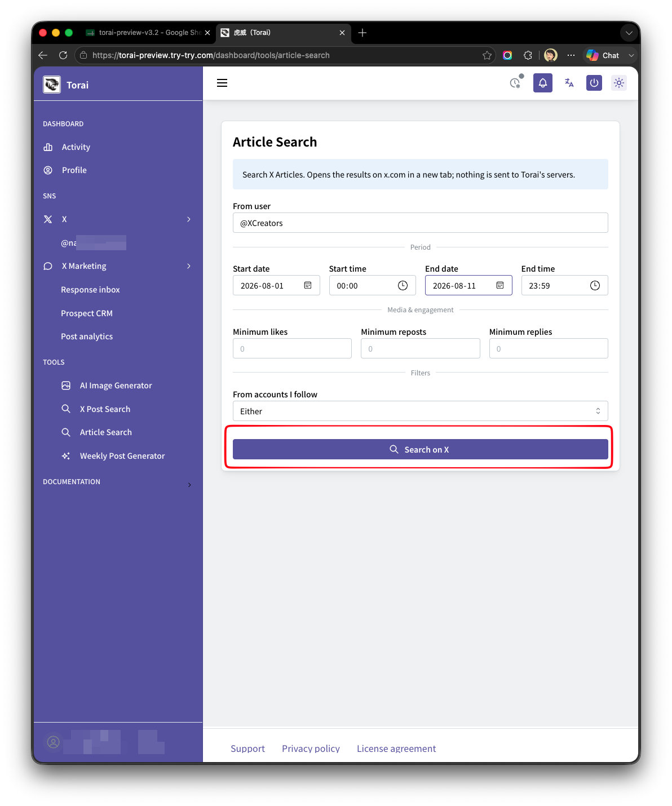Open the notifications bell
The image size is (672, 806).
click(543, 83)
